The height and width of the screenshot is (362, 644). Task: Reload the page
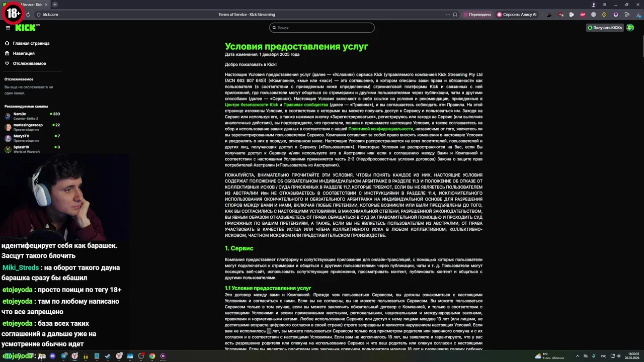[28, 15]
